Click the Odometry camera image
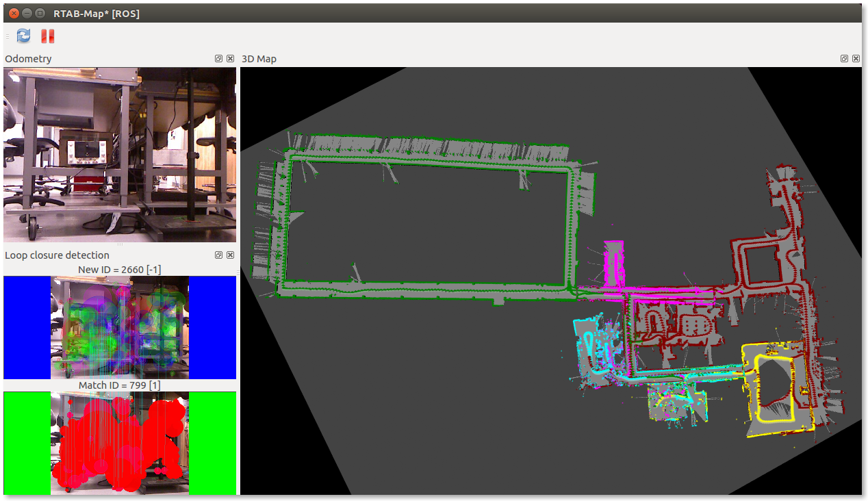Viewport: 868px width, 501px height. [120, 154]
